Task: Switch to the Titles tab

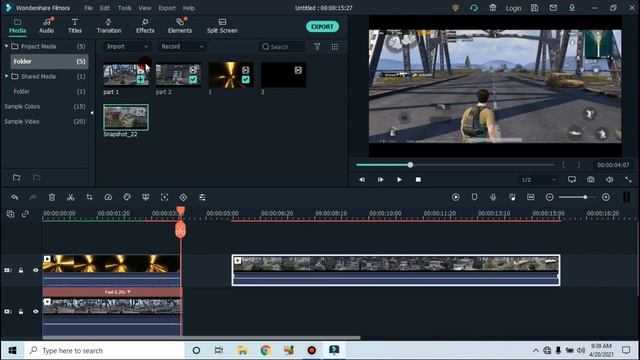Action: pyautogui.click(x=75, y=26)
